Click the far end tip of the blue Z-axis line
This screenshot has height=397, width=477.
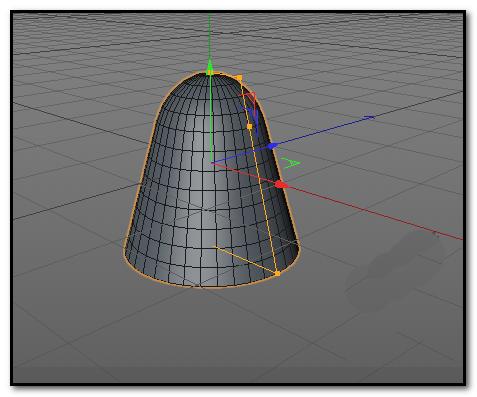coord(369,117)
